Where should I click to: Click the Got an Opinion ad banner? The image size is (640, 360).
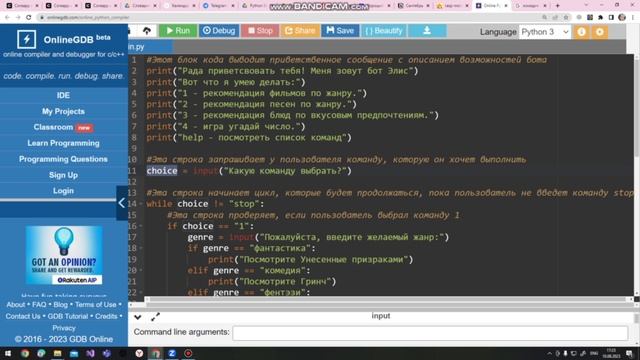click(64, 255)
